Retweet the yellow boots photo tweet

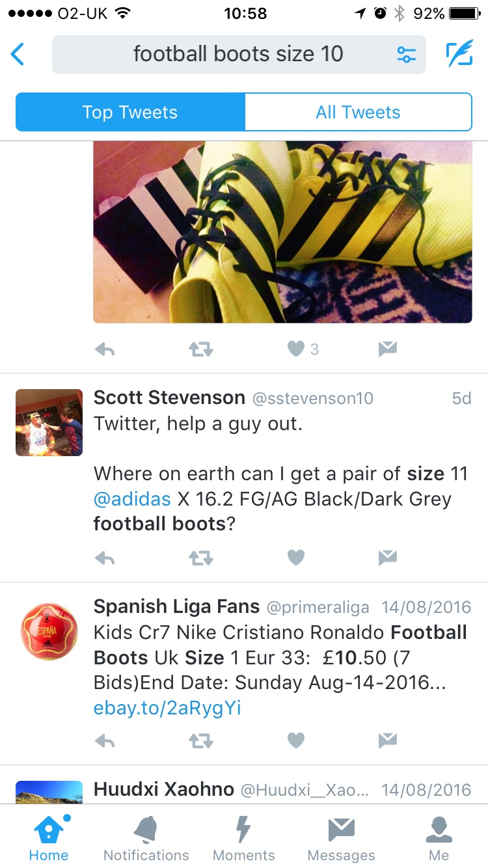[x=200, y=349]
